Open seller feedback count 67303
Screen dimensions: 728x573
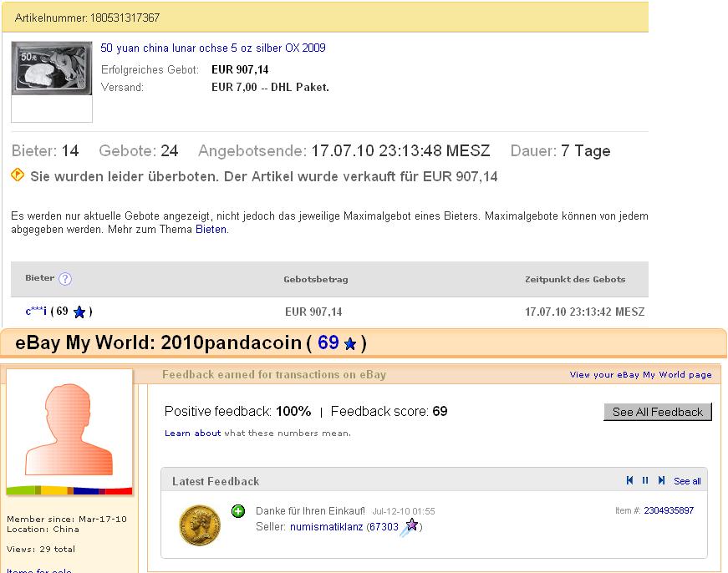(x=384, y=526)
